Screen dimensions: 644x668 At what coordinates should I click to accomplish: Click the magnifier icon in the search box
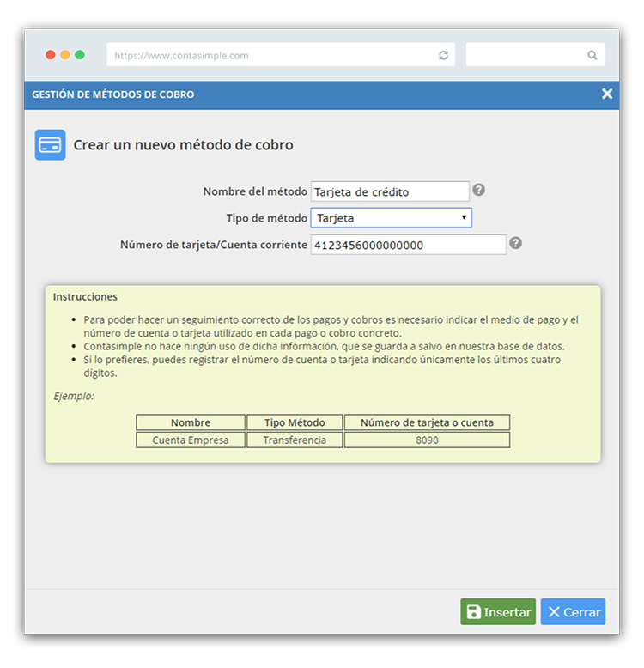(592, 56)
